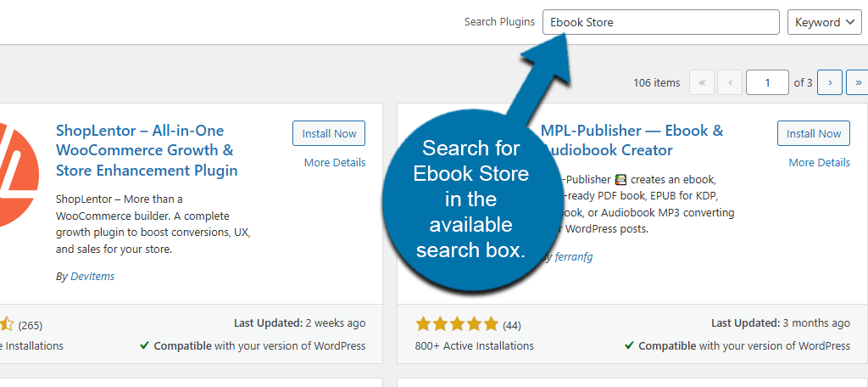Screen dimensions: 868x387
Task: Open author ferranfg link
Action: click(574, 257)
